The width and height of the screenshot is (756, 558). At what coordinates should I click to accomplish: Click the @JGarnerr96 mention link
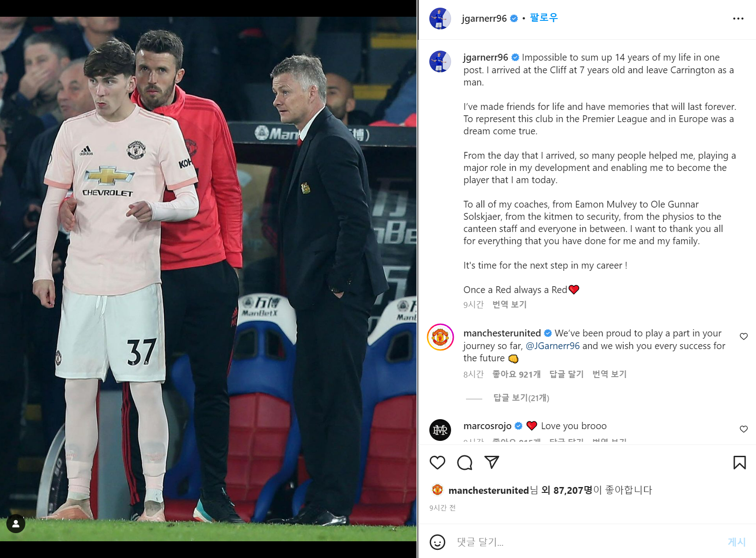552,346
